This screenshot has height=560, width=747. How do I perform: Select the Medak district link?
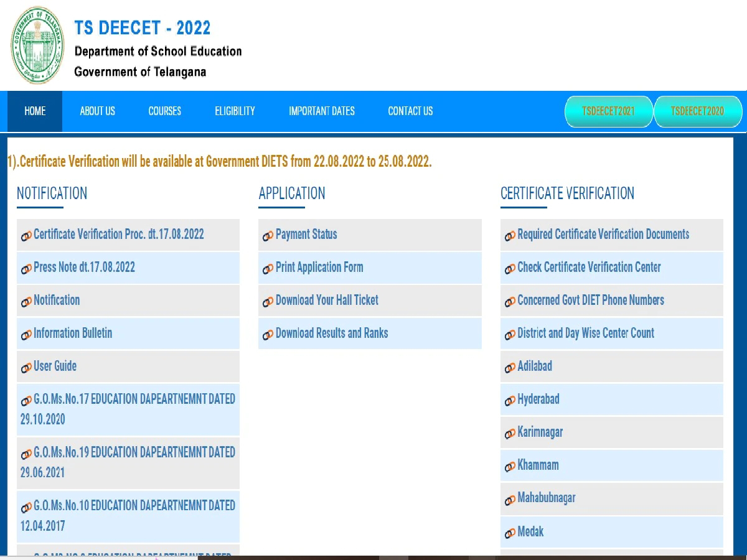[x=531, y=532]
